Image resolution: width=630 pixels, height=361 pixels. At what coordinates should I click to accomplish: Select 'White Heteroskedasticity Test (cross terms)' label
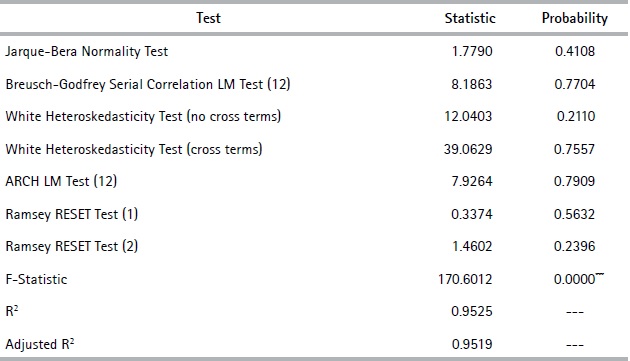[134, 150]
